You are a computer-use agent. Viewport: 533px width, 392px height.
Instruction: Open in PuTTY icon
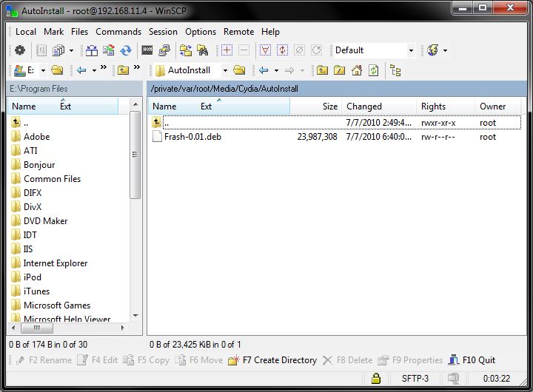pos(164,50)
